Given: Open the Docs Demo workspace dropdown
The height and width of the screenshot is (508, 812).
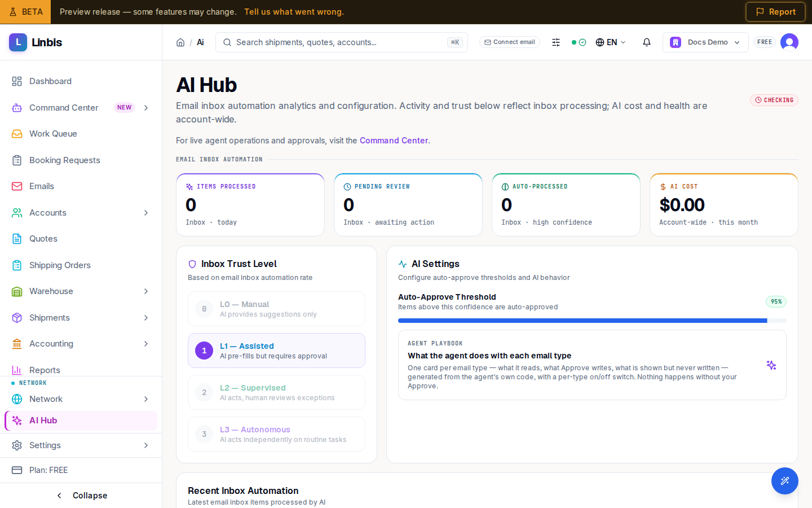Looking at the screenshot, I should click(705, 42).
